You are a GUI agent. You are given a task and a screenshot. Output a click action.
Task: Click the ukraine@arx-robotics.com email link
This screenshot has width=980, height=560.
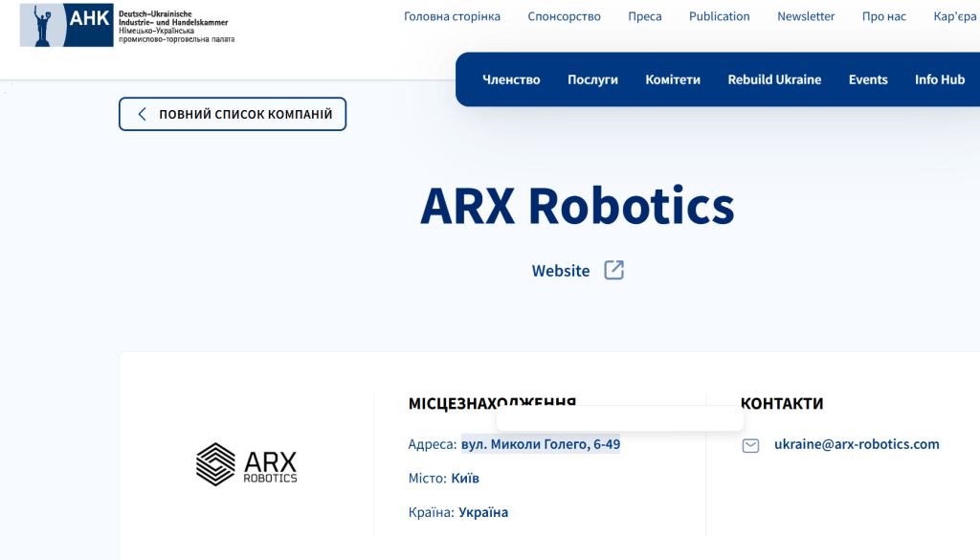tap(857, 444)
